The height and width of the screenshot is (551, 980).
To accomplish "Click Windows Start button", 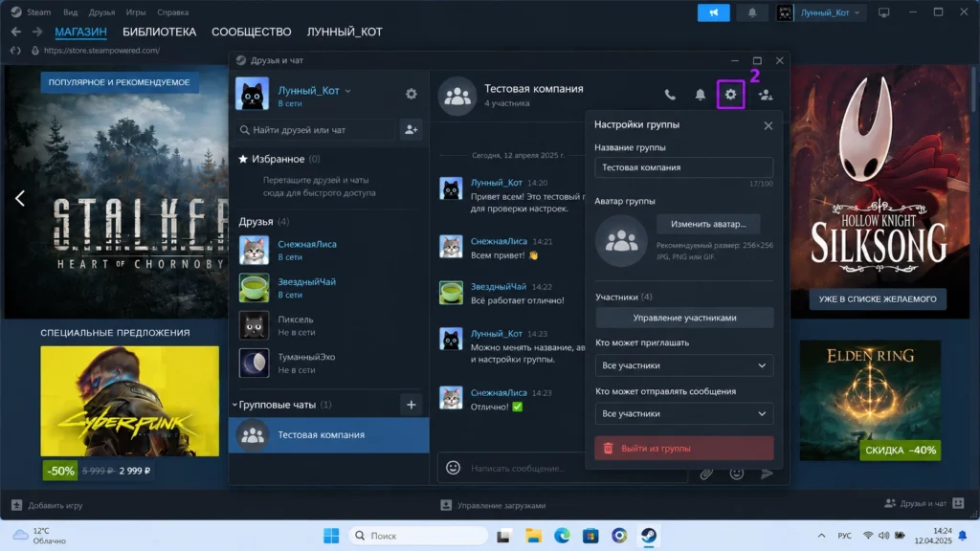I will (331, 536).
